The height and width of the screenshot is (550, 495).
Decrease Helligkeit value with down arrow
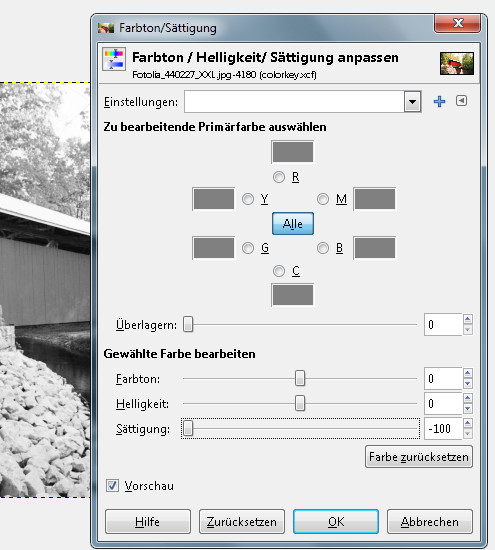[x=467, y=409]
